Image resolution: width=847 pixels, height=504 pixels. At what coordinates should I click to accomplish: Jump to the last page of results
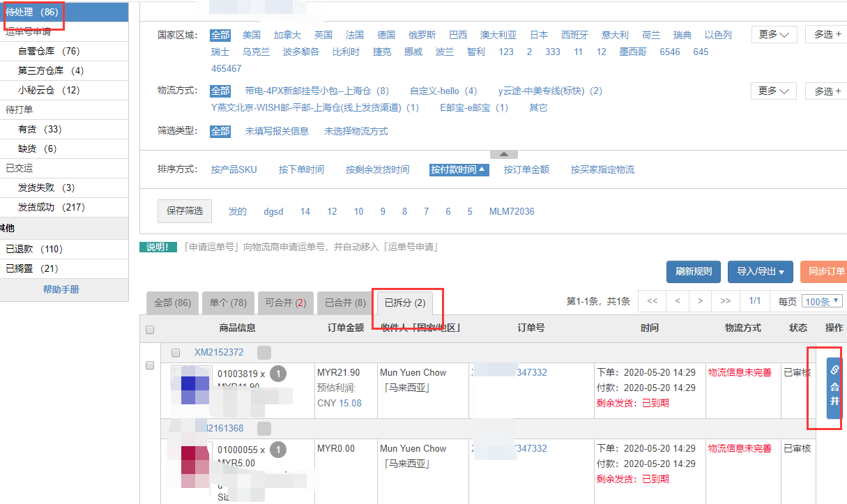(725, 301)
